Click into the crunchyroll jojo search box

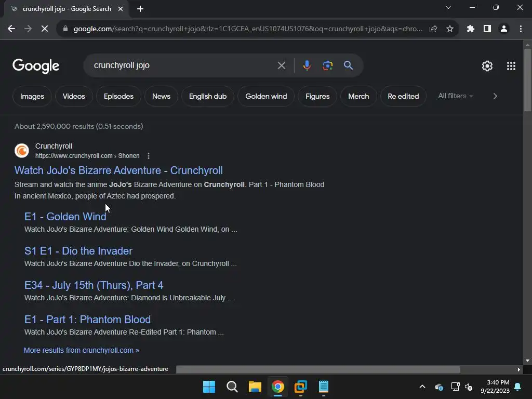point(183,65)
